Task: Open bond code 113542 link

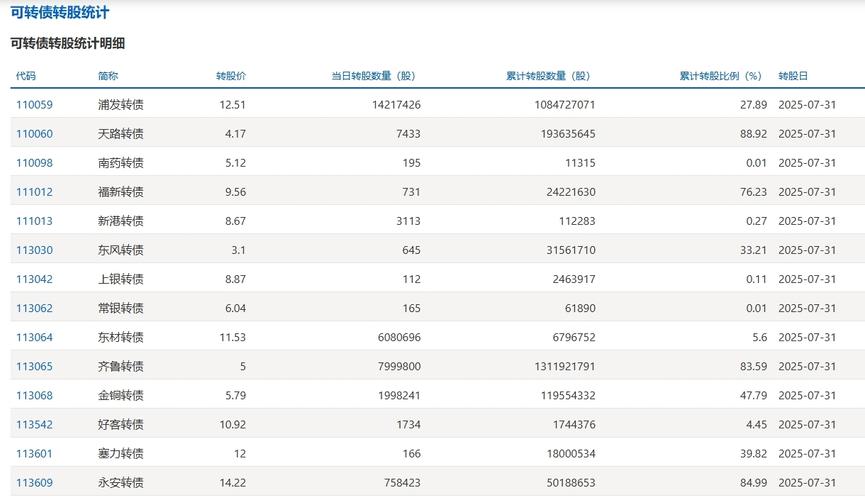Action: pyautogui.click(x=34, y=425)
